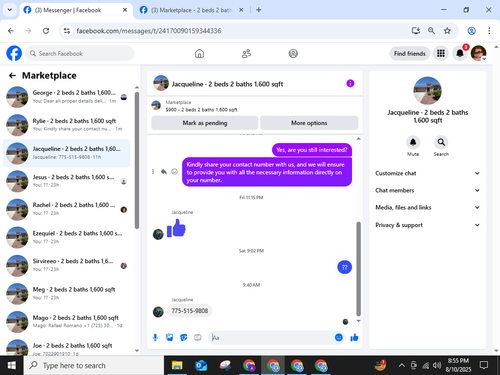Viewport: 500px width, 375px height.
Task: Click Windows taskbar search box
Action: (94, 366)
